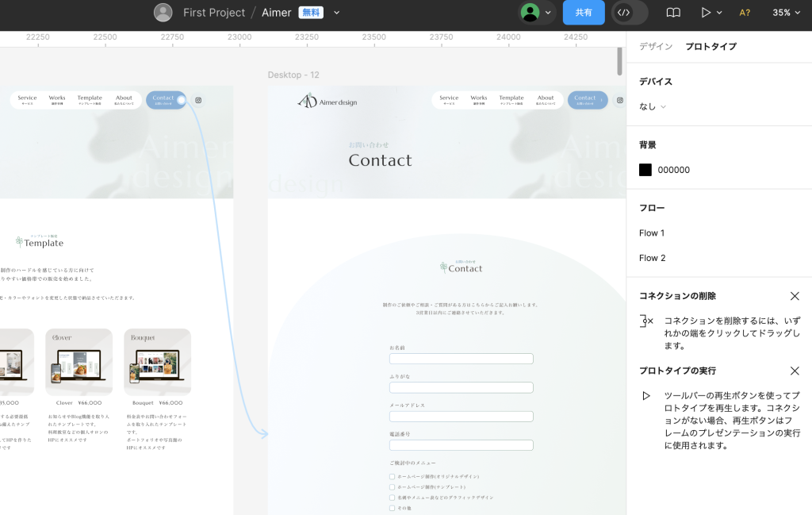The width and height of the screenshot is (812, 515).
Task: Close the コネクションの削除 tip
Action: [x=795, y=296]
